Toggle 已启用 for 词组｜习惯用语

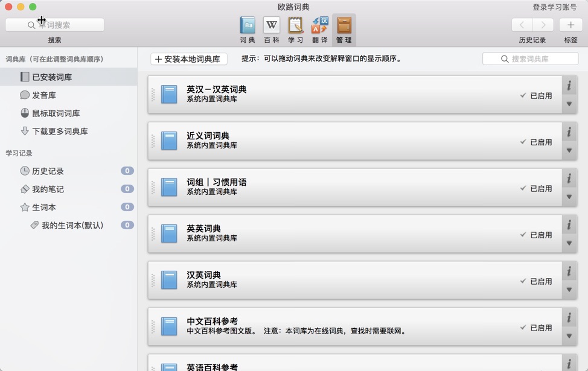[x=536, y=188]
